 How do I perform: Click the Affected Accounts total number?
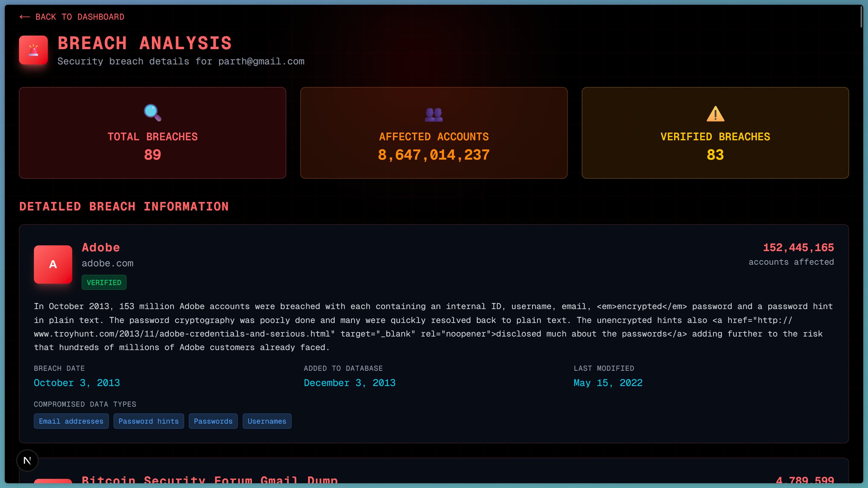pos(434,155)
